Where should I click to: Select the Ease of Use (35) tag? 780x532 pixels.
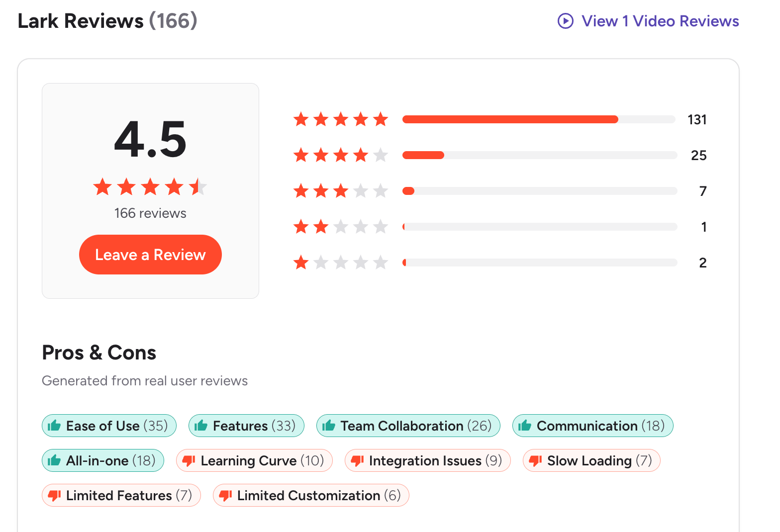coord(109,426)
